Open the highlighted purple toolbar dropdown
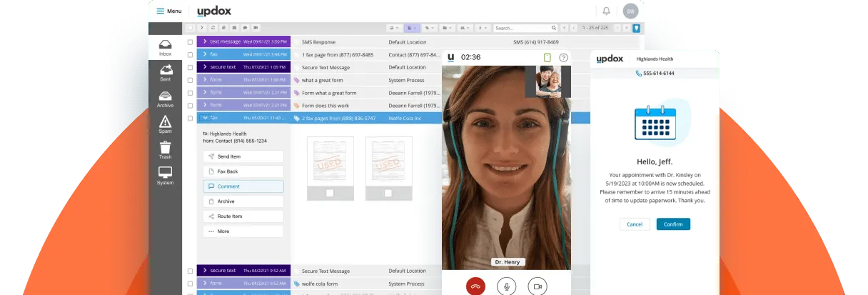The height and width of the screenshot is (295, 868). click(412, 28)
